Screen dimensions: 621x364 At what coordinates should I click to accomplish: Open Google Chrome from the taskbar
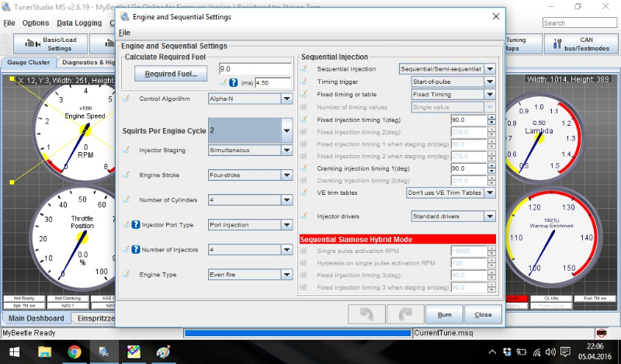[x=75, y=352]
